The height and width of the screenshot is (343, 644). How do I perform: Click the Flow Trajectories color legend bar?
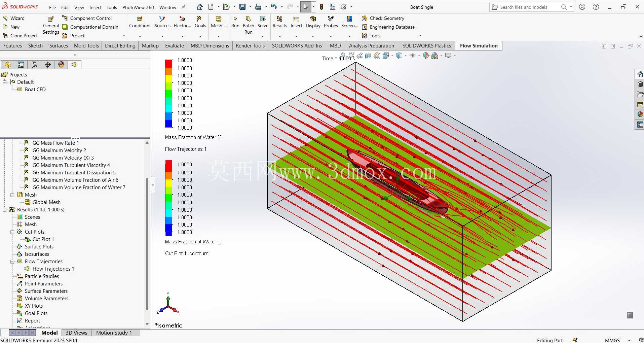click(168, 94)
